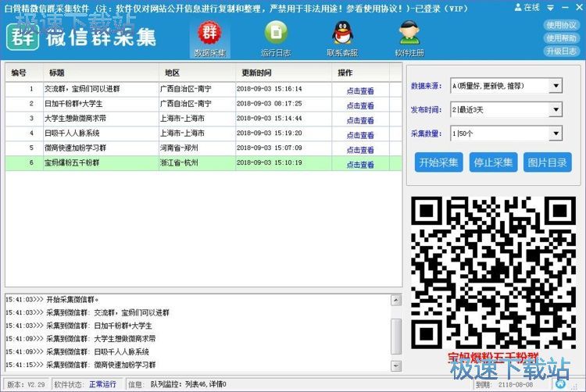Select row titled 交流群,宝妈们可以进群

pyautogui.click(x=204, y=89)
